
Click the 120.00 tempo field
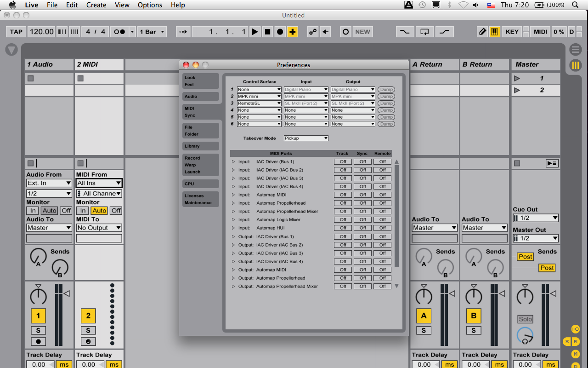click(x=41, y=32)
